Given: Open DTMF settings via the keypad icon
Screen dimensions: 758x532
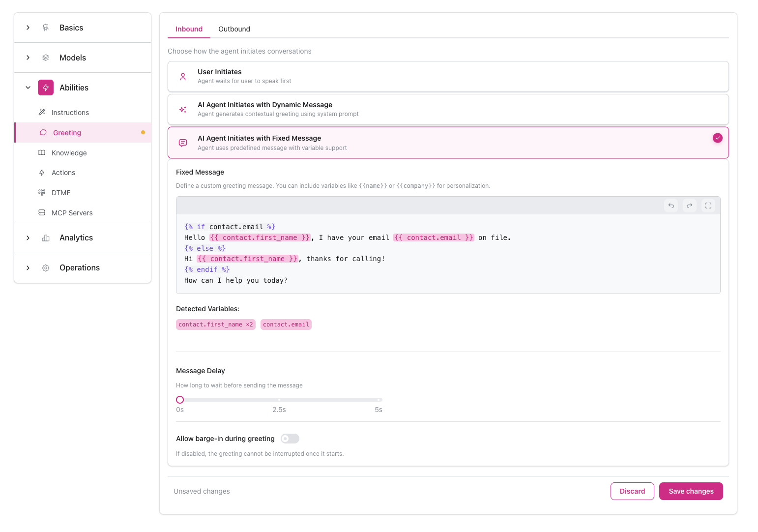Looking at the screenshot, I should (x=42, y=192).
